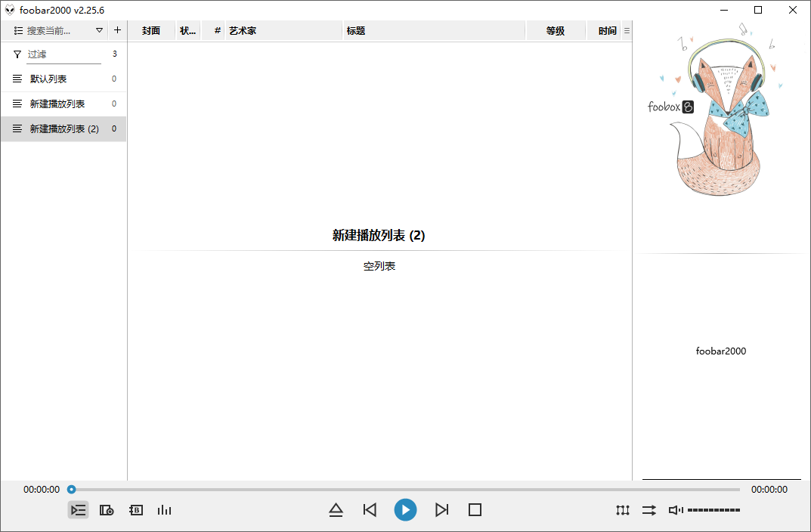Open the column header options menu icon
The height and width of the screenshot is (532, 811).
coord(627,30)
